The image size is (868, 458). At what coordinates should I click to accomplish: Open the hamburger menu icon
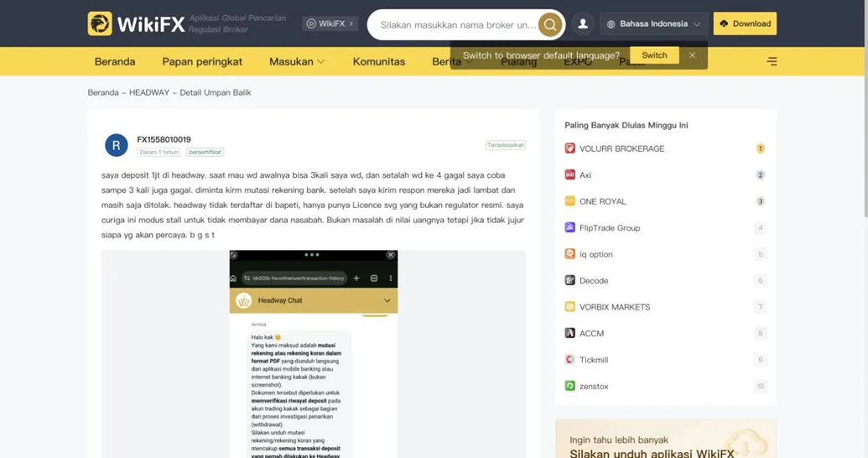[x=772, y=61]
